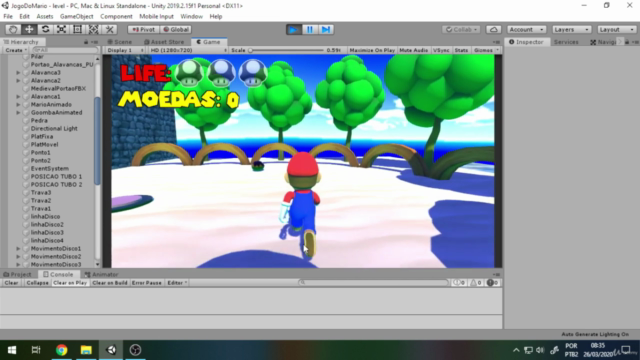The height and width of the screenshot is (360, 640).
Task: Click the Pause button
Action: (310, 29)
